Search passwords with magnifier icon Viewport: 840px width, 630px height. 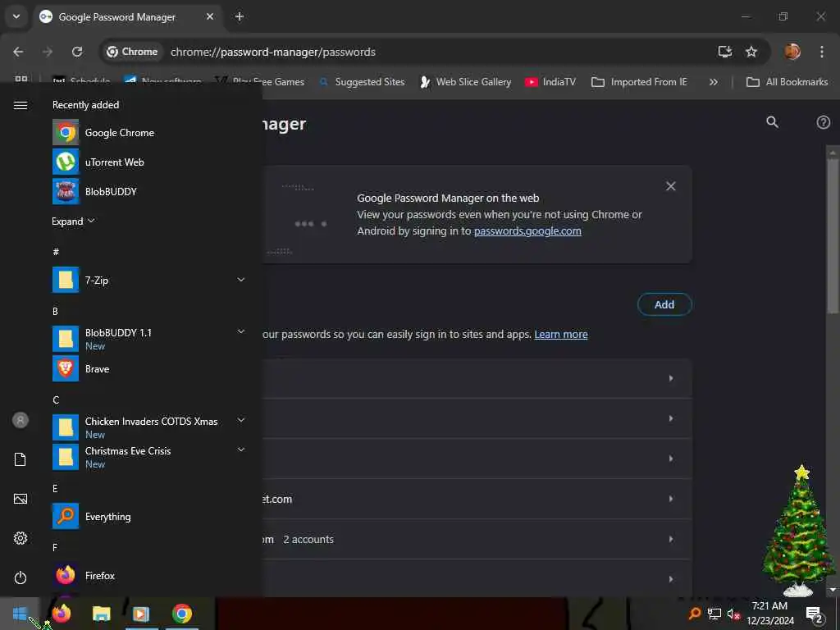click(x=772, y=122)
